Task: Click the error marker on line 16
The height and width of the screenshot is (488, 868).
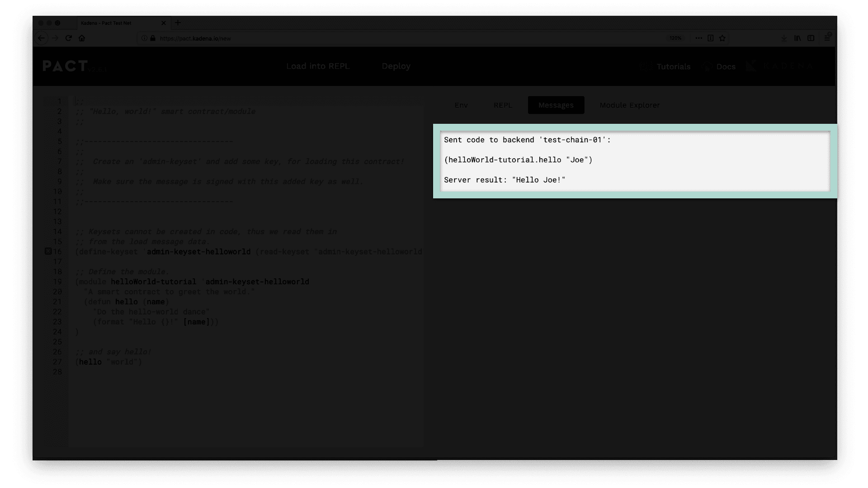Action: pyautogui.click(x=48, y=251)
